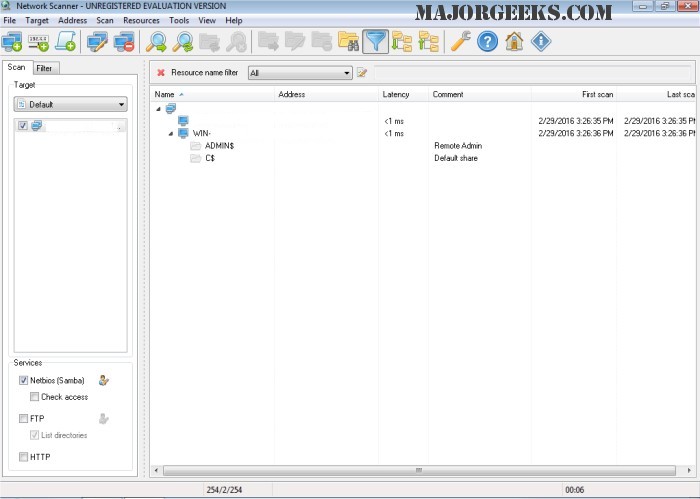
Task: Sort by the Latency column header
Action: click(396, 94)
